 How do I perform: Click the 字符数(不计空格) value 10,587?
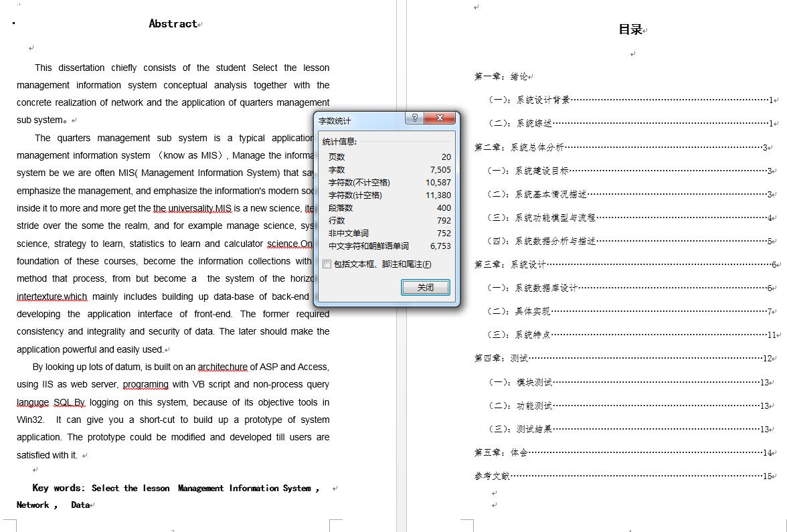click(438, 182)
